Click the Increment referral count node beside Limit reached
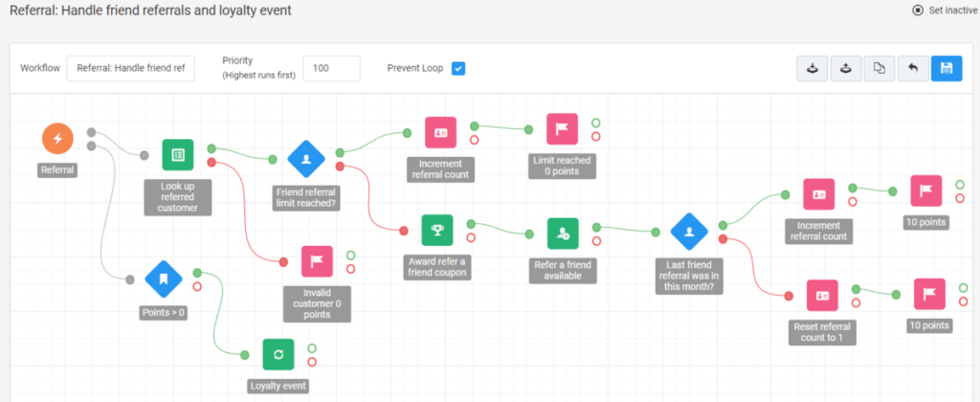Viewport: 980px width, 402px height. pyautogui.click(x=440, y=132)
